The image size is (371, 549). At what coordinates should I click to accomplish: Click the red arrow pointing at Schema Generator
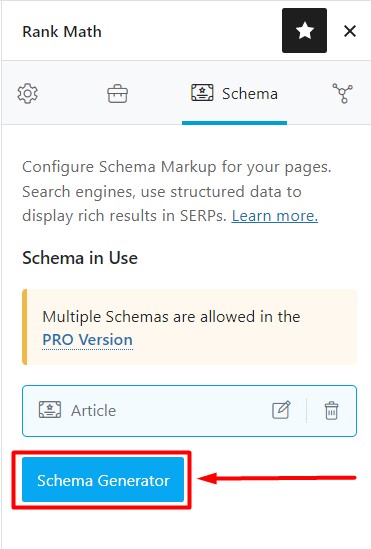276,478
